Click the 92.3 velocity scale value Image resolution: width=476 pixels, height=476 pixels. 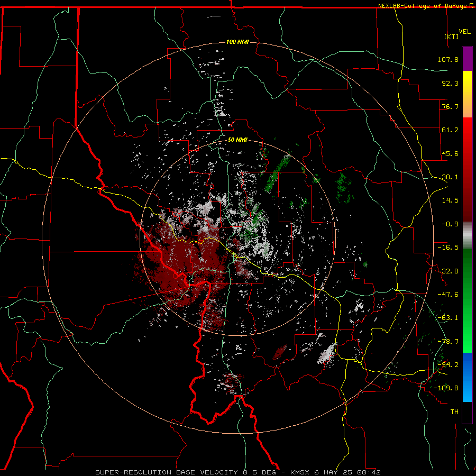450,83
